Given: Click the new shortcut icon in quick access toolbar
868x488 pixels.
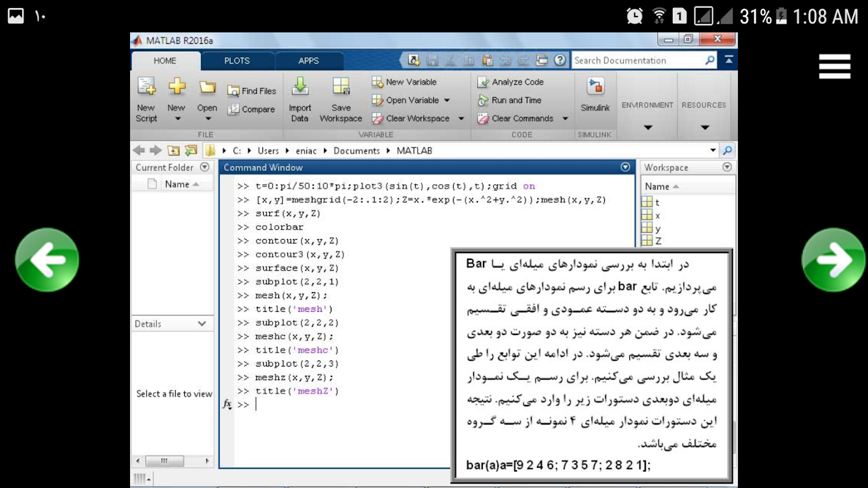Looking at the screenshot, I should coord(414,60).
